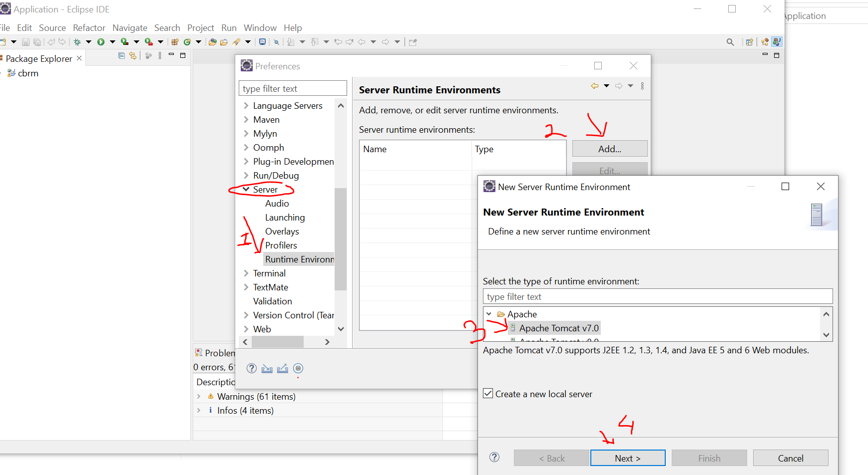Select the cbrm project in Package Explorer

point(28,73)
